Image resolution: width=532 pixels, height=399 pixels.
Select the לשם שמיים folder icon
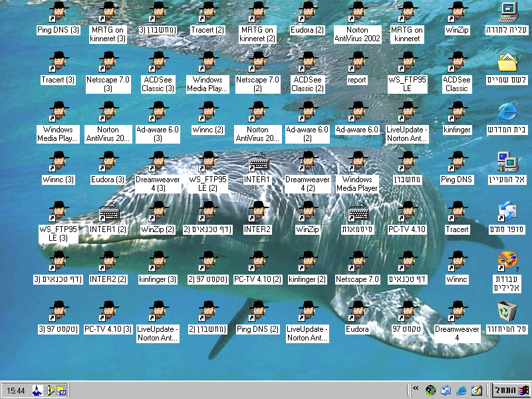point(507,68)
